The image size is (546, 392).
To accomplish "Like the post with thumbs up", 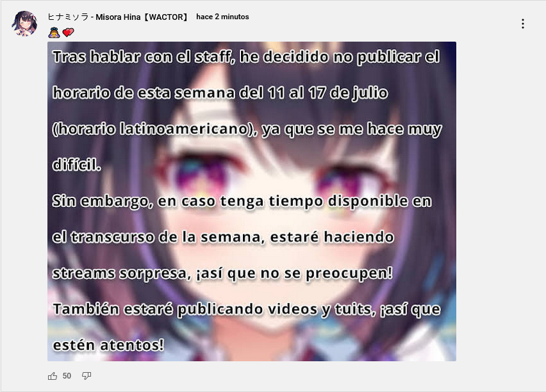I will click(53, 376).
